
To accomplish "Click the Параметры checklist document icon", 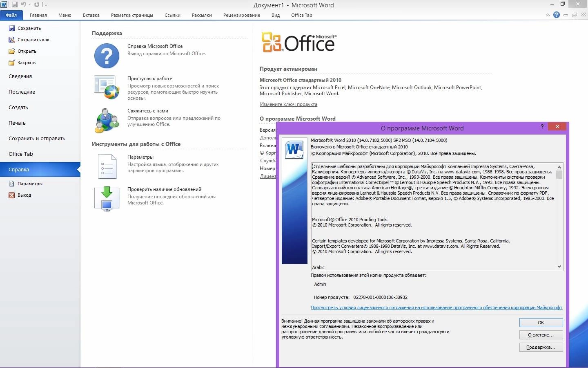I will tap(107, 166).
